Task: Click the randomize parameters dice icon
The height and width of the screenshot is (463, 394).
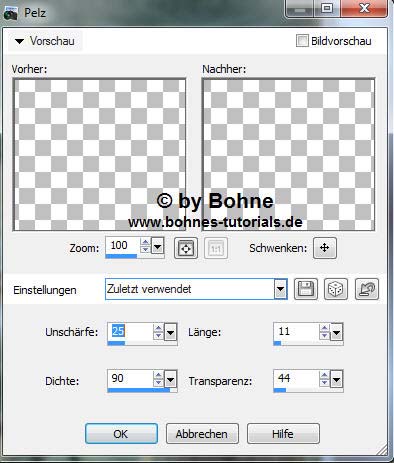Action: [336, 289]
